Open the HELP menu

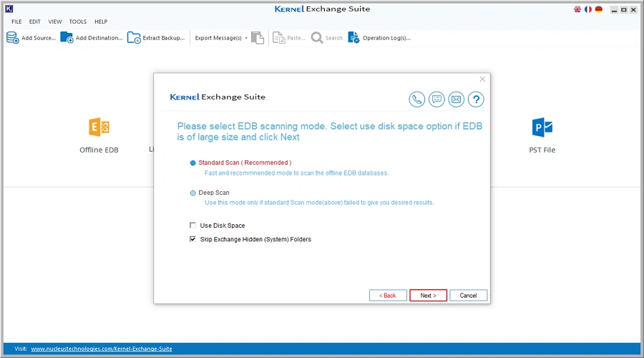[x=101, y=21]
